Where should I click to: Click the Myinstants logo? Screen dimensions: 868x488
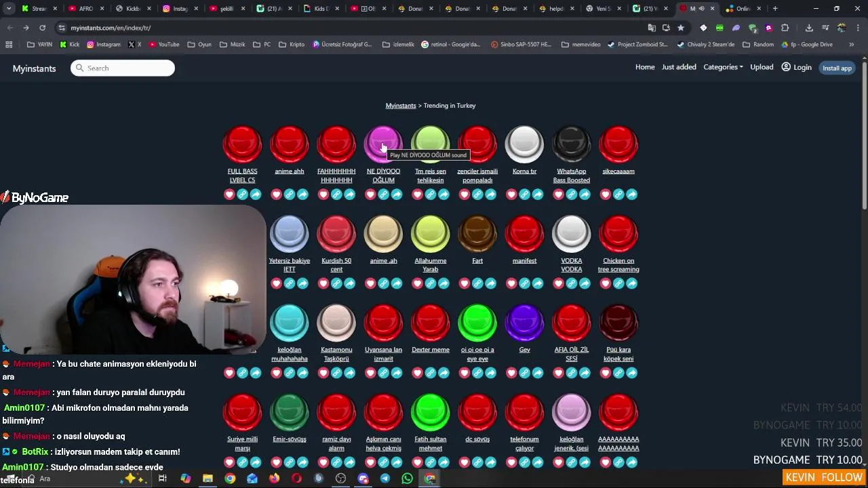34,68
